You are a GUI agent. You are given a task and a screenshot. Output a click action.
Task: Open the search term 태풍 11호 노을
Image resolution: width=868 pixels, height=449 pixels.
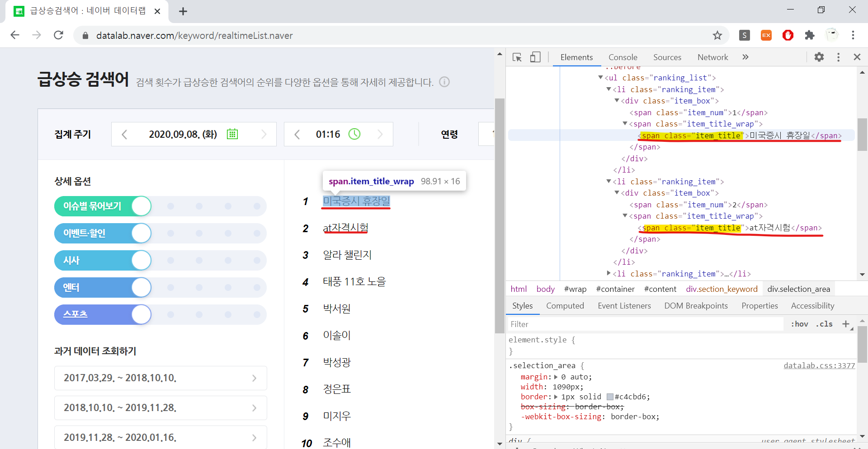[x=354, y=281]
